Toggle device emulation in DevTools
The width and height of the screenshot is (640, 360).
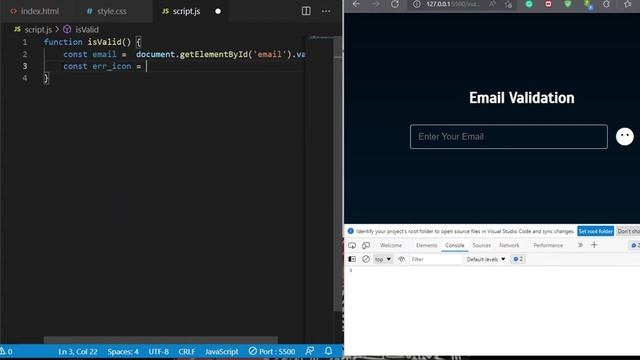(366, 245)
